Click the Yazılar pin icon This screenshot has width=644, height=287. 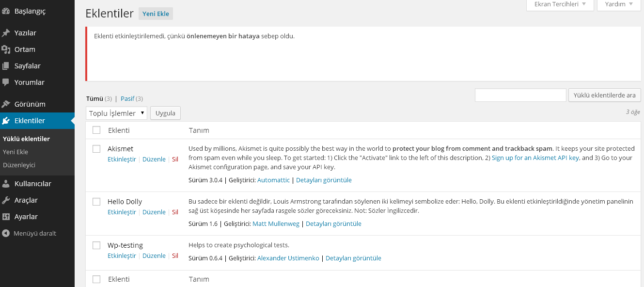6,33
